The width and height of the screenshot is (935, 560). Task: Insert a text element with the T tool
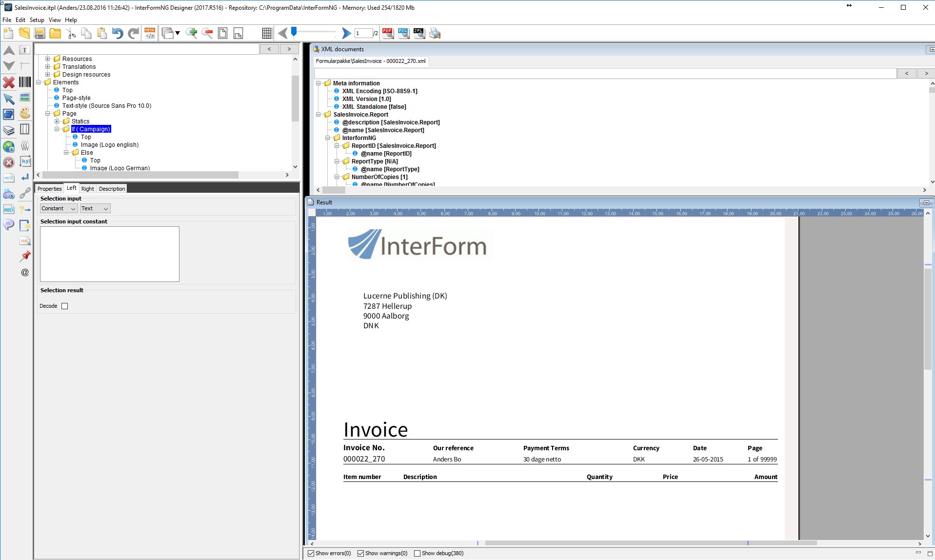pyautogui.click(x=25, y=50)
